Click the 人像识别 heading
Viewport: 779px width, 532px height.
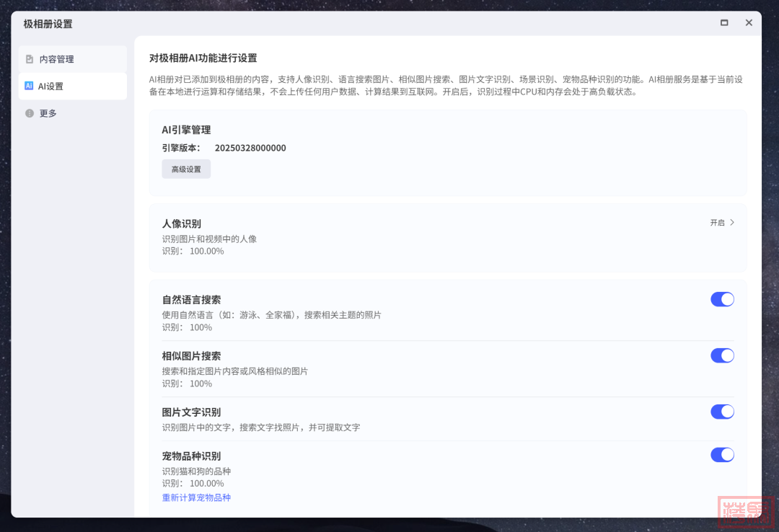[181, 223]
